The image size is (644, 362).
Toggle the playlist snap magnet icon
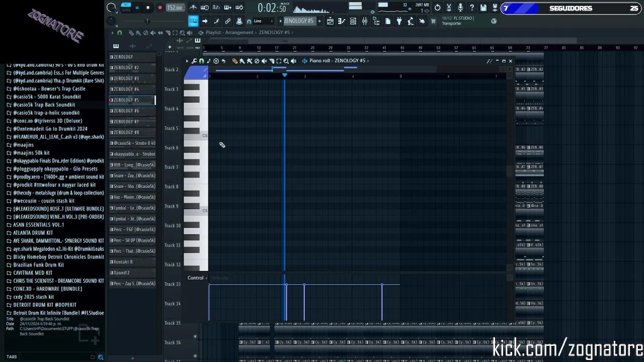pos(120,33)
